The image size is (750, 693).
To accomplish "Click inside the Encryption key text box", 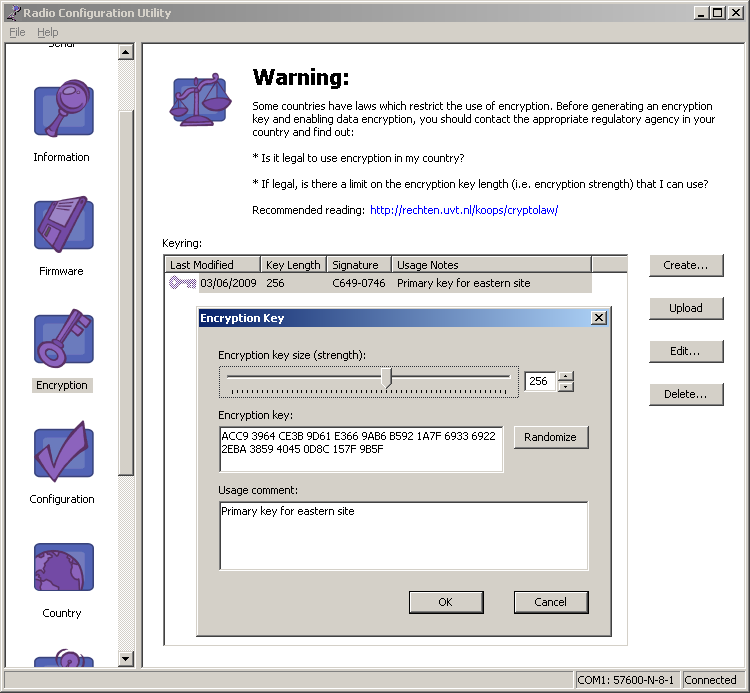I will click(361, 449).
